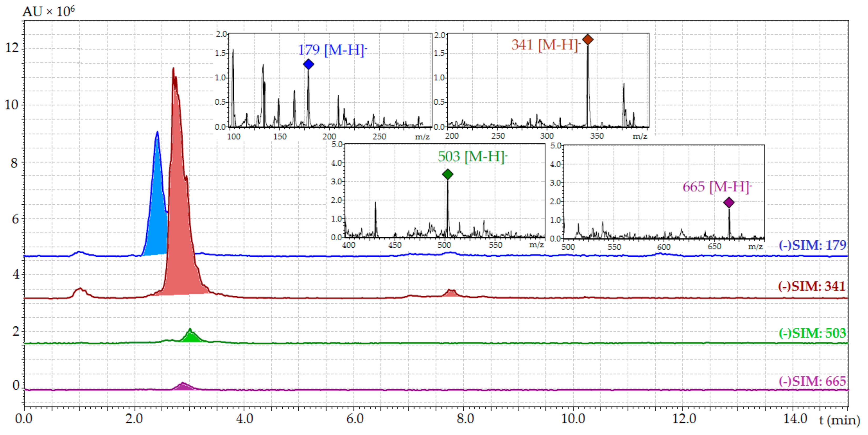Click the orange diamond marker at 341
This screenshot has width=868, height=435.
588,39
